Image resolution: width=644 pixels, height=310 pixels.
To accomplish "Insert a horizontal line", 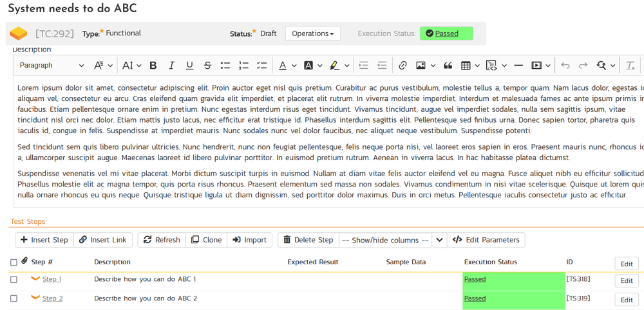I will tap(518, 65).
